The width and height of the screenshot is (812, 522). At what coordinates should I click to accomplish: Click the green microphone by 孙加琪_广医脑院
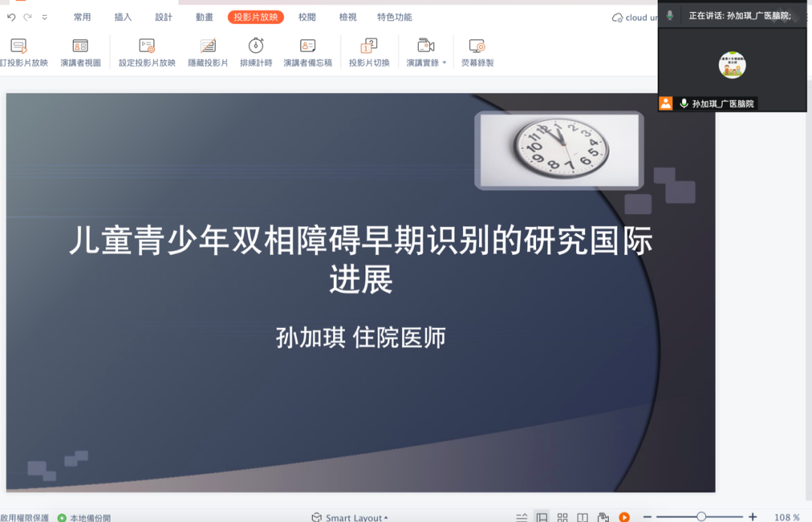click(x=684, y=104)
